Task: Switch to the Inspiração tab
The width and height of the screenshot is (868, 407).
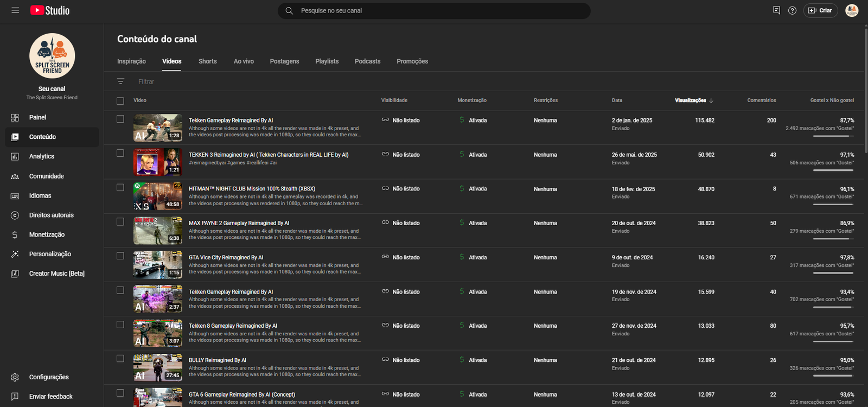Action: click(131, 61)
